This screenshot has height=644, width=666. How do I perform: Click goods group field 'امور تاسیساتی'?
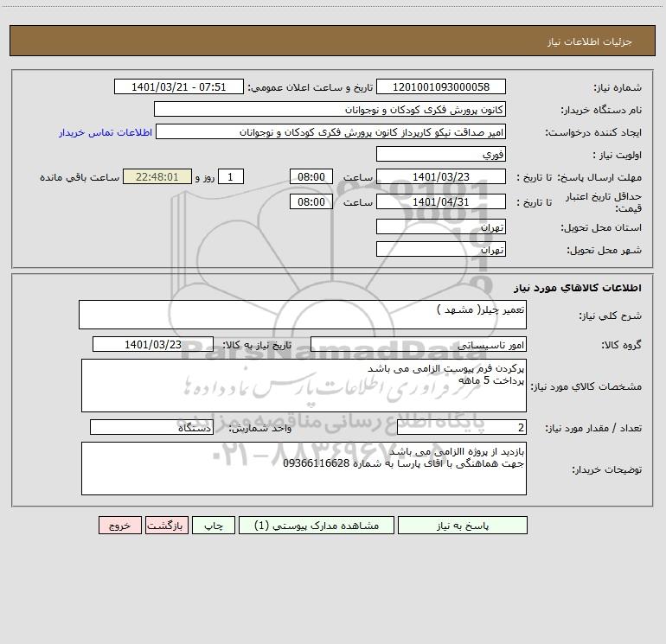coord(419,345)
